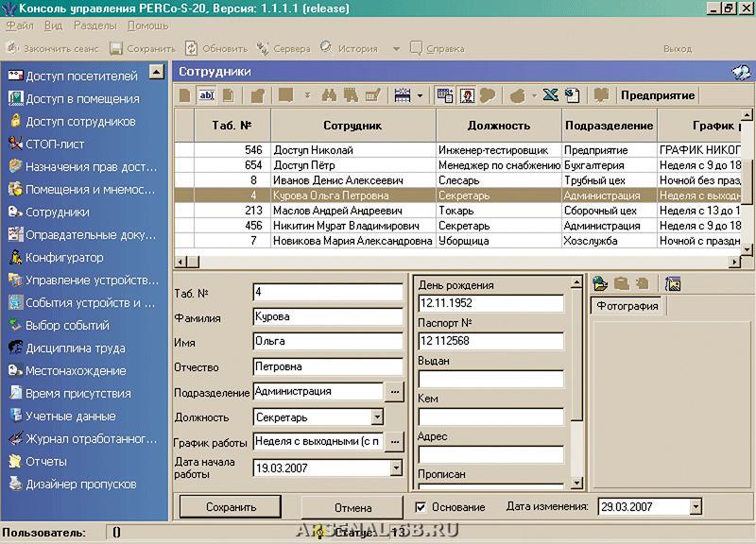
Task: Toggle the 'Основание' checkbox
Action: point(421,507)
